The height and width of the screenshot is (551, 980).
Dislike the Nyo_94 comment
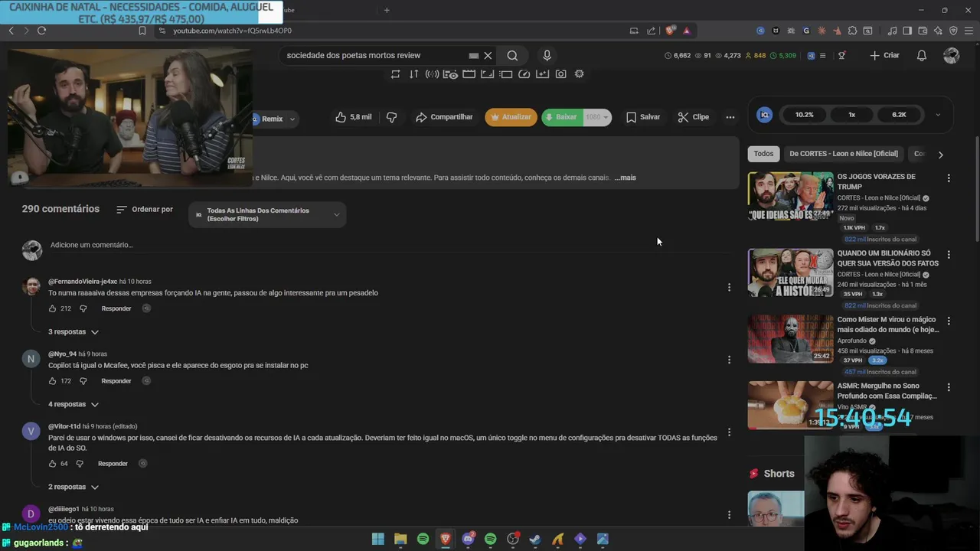[83, 381]
